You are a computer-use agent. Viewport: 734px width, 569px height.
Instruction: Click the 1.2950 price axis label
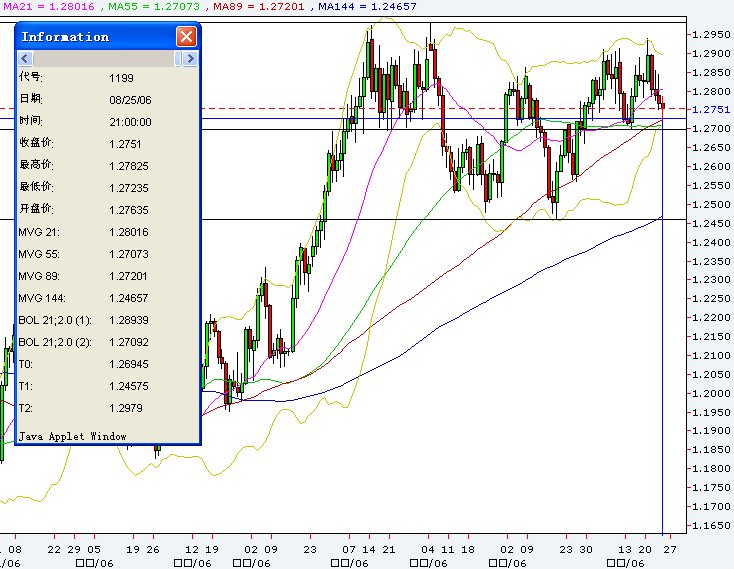pos(711,35)
